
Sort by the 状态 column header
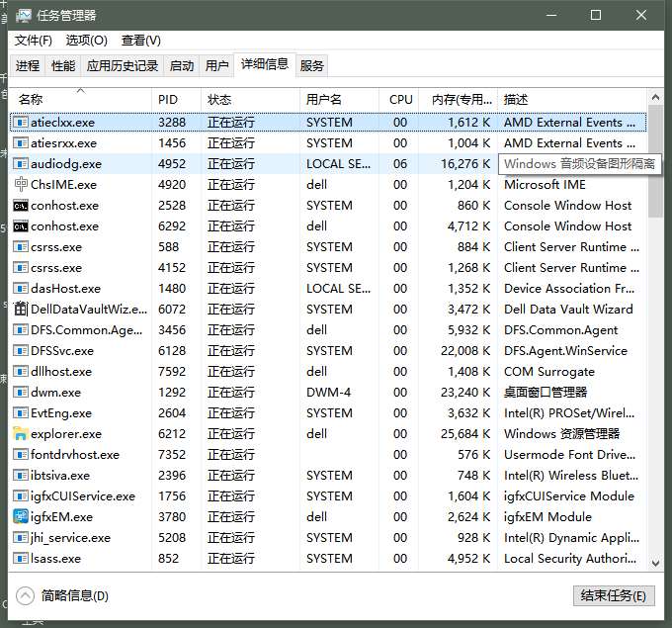point(250,100)
